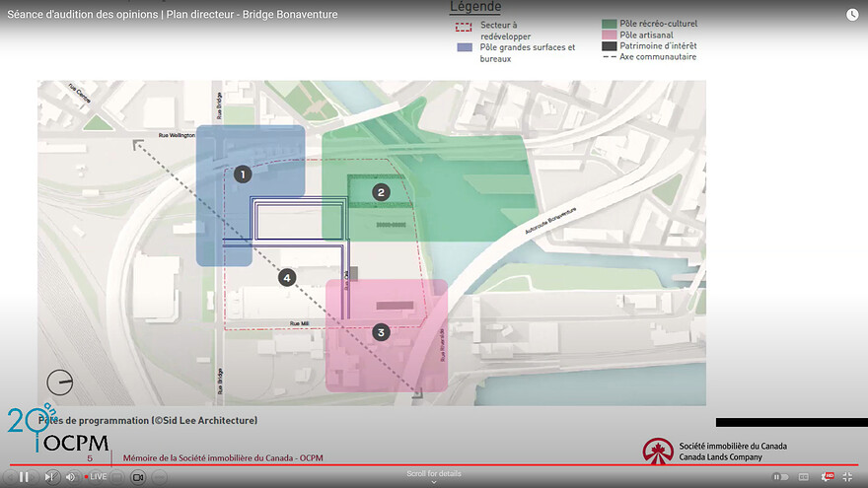Click the Watch Later clock icon

coord(852,15)
